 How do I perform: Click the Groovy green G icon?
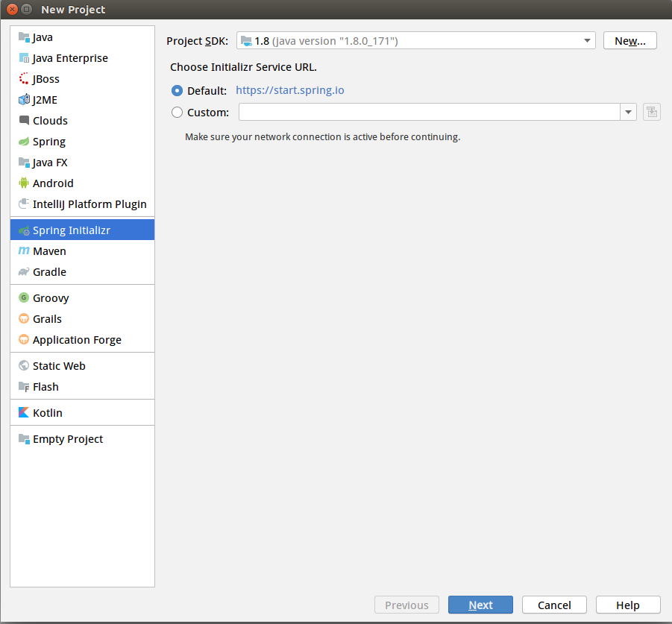point(24,297)
